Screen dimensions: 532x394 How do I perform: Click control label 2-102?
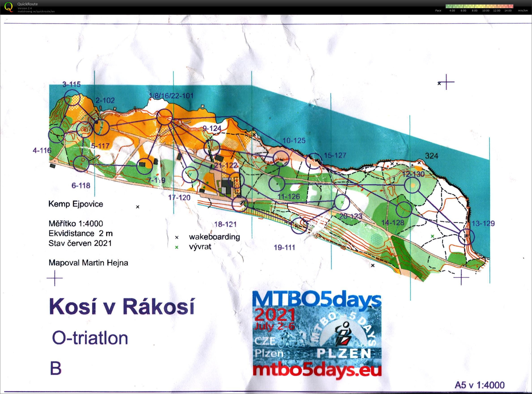(105, 100)
